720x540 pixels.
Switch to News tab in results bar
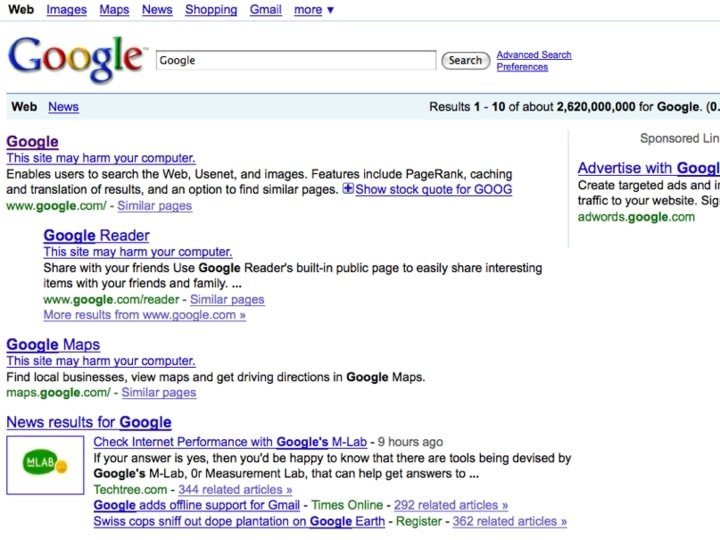pos(63,107)
